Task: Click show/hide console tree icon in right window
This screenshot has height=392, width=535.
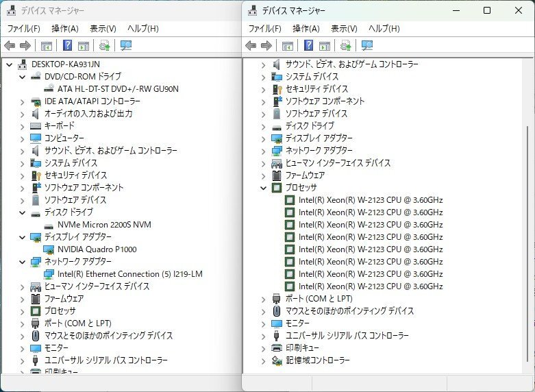Action: (288, 45)
